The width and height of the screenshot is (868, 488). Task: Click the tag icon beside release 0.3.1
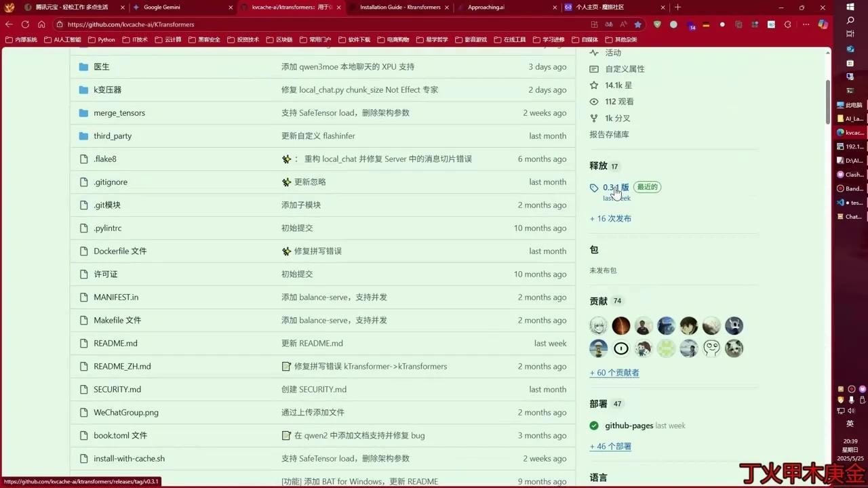(x=595, y=187)
